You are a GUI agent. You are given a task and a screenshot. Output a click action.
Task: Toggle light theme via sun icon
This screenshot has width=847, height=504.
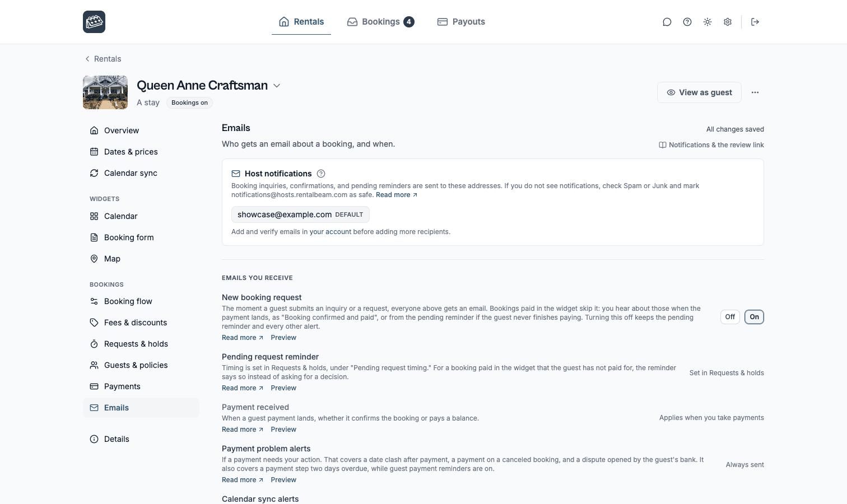pos(708,22)
